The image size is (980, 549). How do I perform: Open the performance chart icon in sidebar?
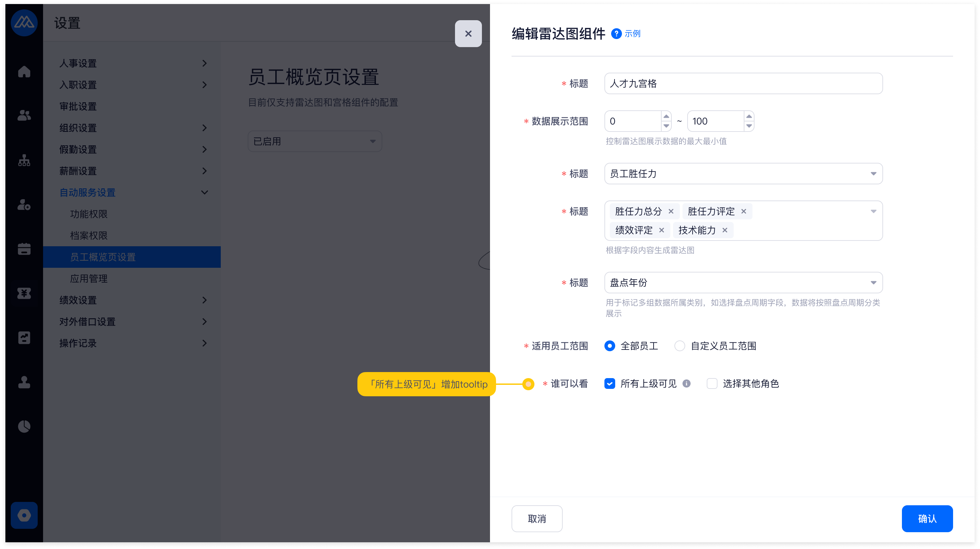point(24,338)
